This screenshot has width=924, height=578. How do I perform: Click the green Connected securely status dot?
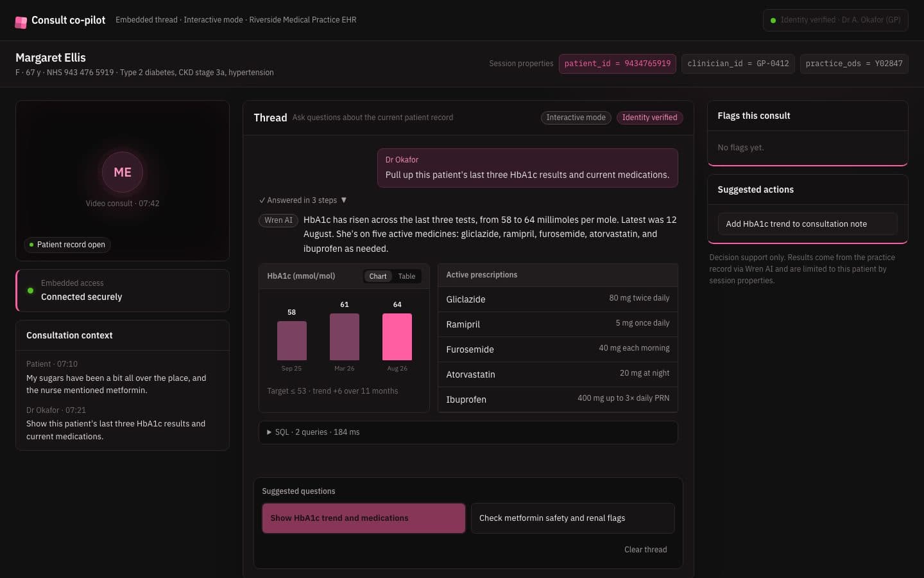[x=30, y=290]
